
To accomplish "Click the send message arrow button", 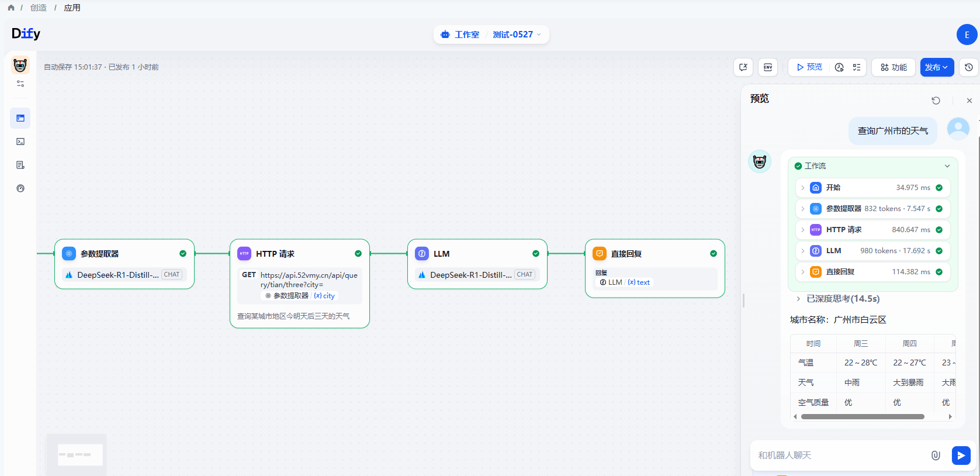I will coord(961,455).
